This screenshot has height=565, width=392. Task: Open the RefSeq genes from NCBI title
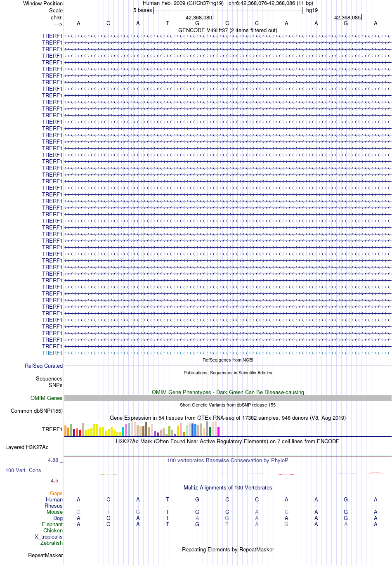[228, 360]
